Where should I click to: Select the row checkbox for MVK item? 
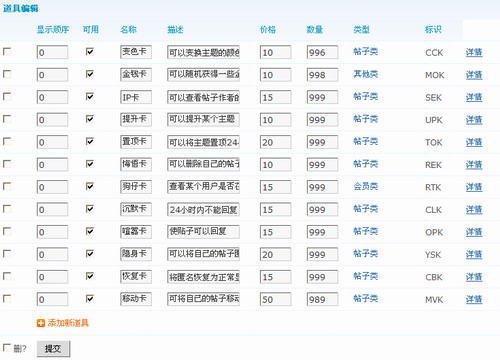tap(7, 299)
